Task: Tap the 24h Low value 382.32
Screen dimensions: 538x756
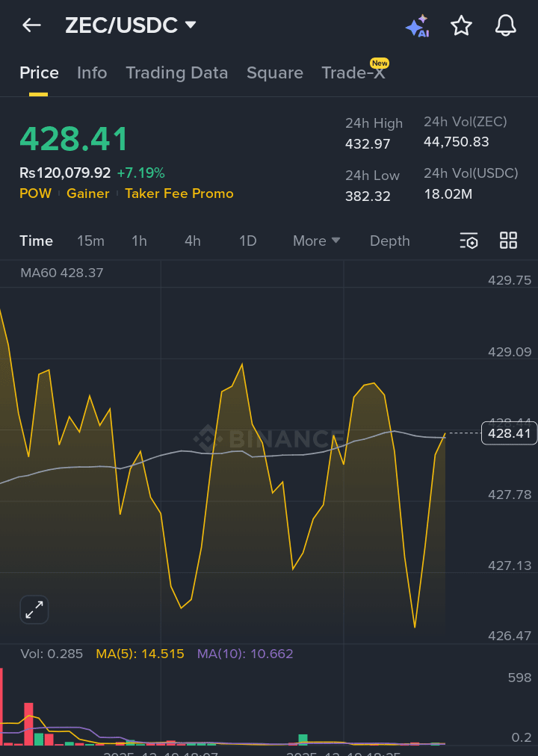Action: (x=368, y=196)
